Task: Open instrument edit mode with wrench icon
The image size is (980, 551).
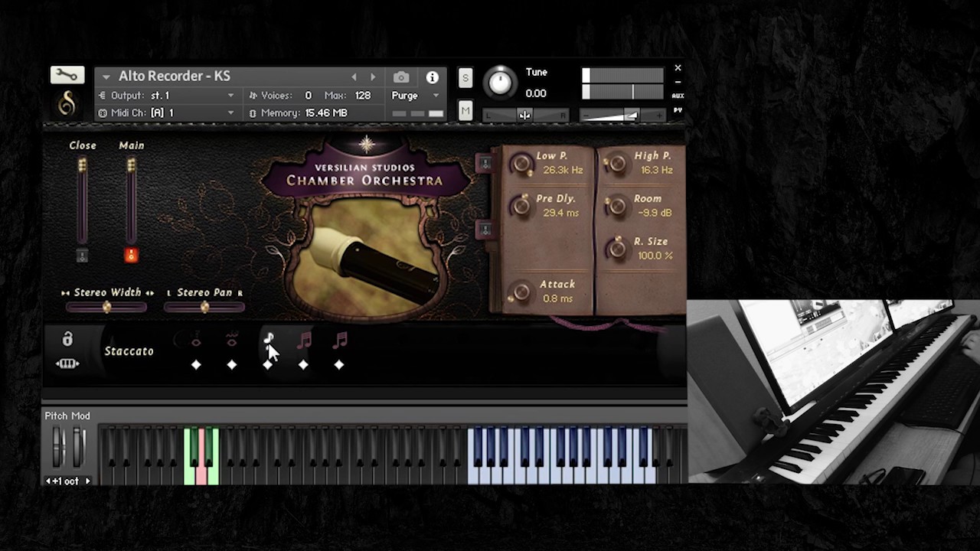Action: click(x=67, y=74)
